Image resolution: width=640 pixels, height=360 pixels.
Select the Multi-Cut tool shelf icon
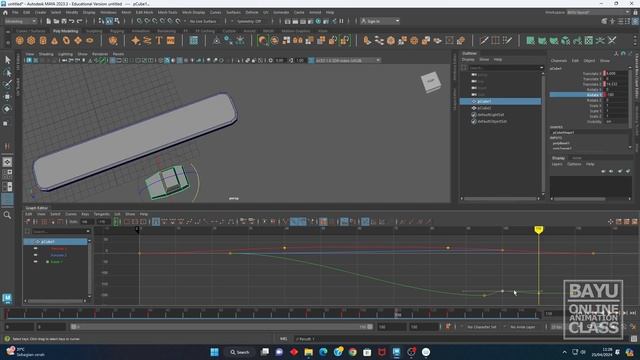(x=484, y=40)
